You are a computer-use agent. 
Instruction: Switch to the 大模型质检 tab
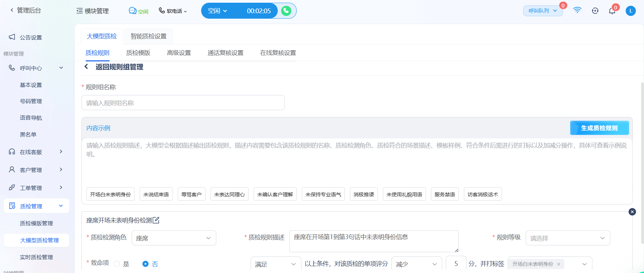pos(102,36)
